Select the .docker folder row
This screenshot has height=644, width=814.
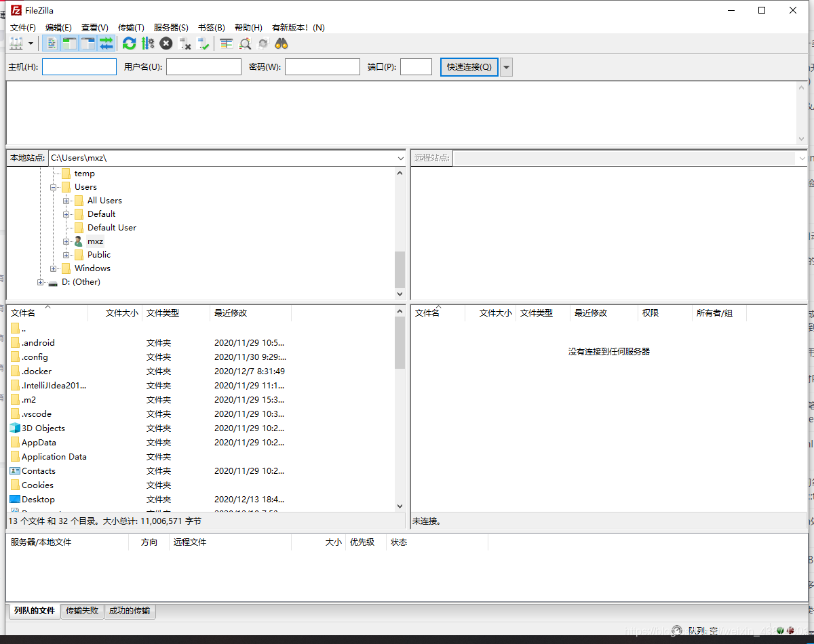pos(200,371)
